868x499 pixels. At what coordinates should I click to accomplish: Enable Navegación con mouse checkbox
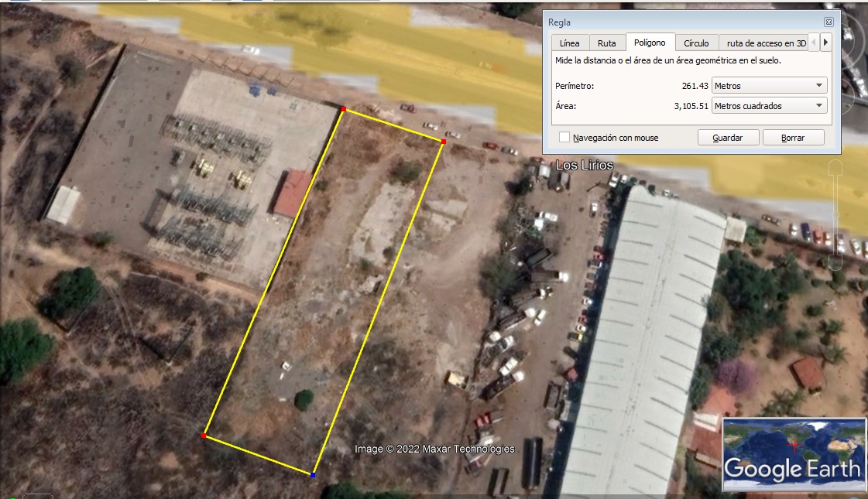(x=564, y=138)
